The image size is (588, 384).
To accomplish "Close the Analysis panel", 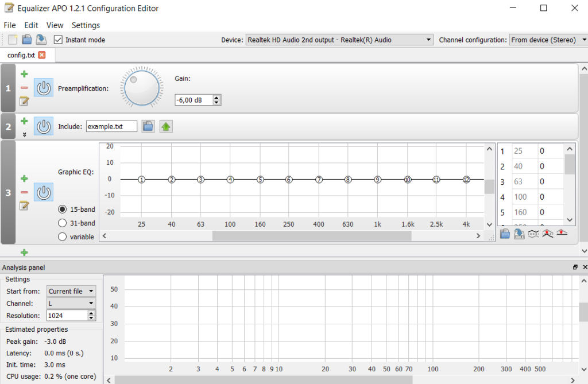I will (585, 267).
